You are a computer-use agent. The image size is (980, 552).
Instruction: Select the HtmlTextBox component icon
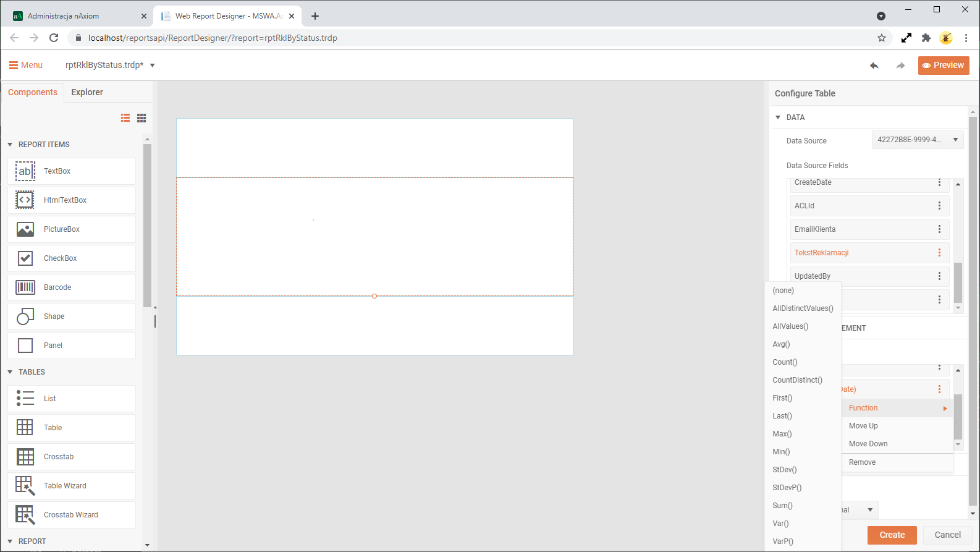pyautogui.click(x=25, y=200)
